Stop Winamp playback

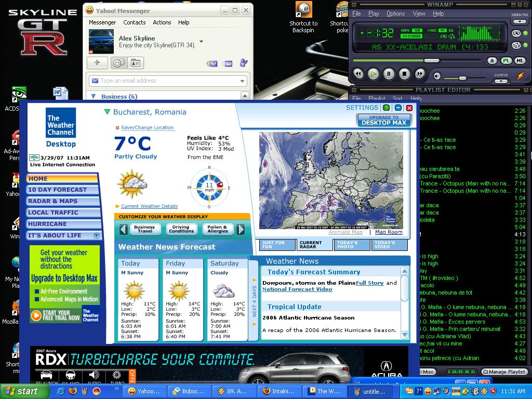pyautogui.click(x=404, y=74)
